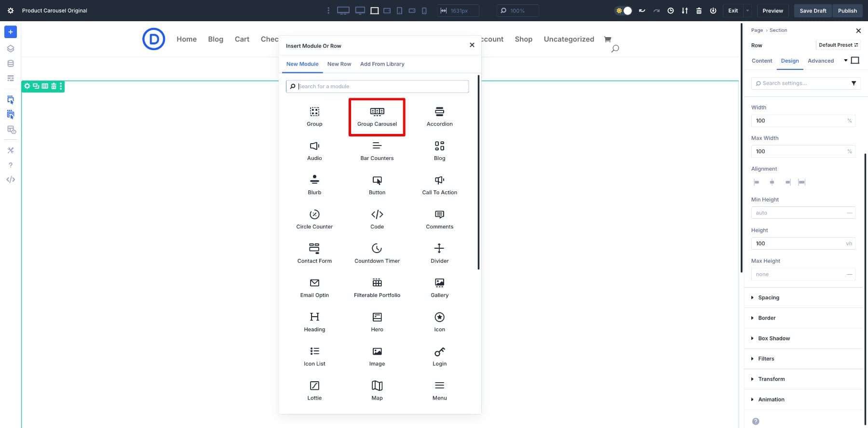Insert the Contact Form module
This screenshot has height=428, width=868.
[x=314, y=254]
